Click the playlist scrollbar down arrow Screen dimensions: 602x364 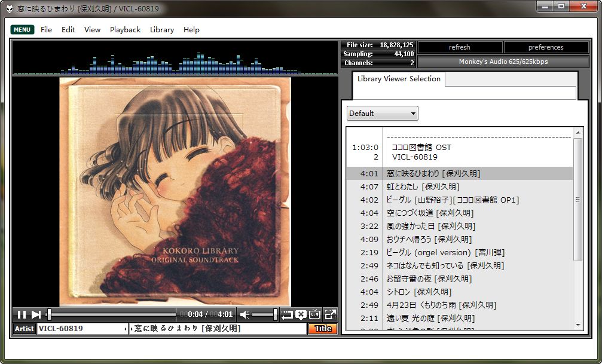578,325
